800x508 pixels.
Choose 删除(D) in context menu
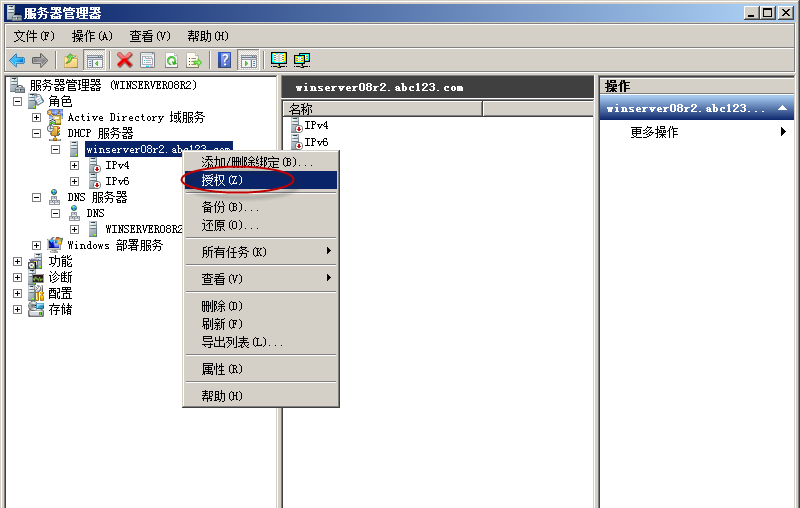pyautogui.click(x=261, y=306)
